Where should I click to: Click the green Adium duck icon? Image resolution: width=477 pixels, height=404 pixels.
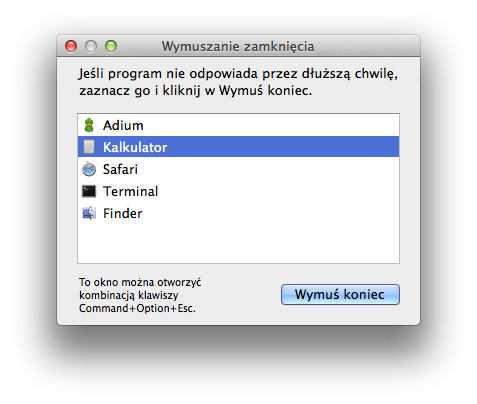89,125
